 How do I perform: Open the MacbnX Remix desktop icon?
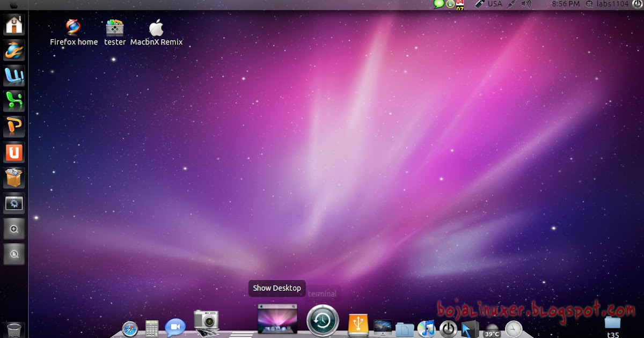pyautogui.click(x=156, y=33)
